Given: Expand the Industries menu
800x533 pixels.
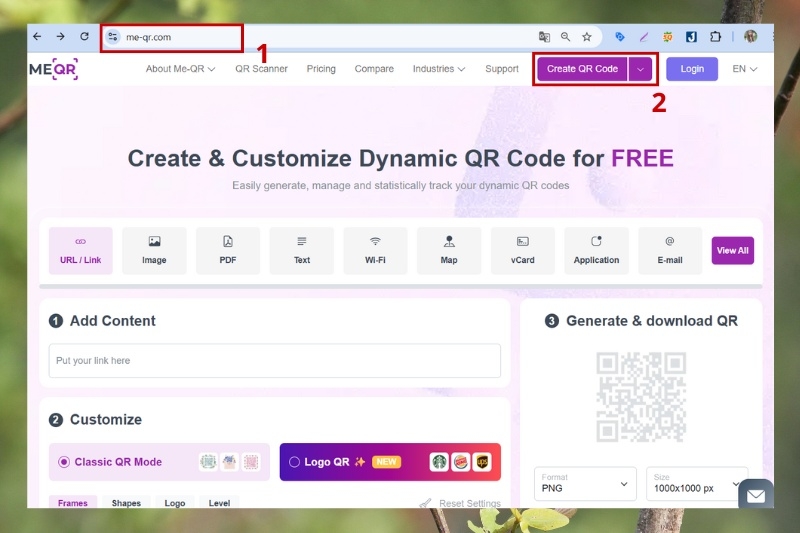Looking at the screenshot, I should (439, 69).
